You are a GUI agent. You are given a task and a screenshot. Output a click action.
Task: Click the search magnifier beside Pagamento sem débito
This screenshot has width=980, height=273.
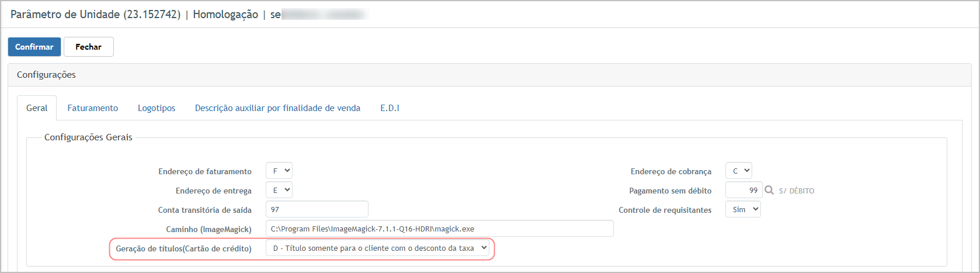point(769,190)
